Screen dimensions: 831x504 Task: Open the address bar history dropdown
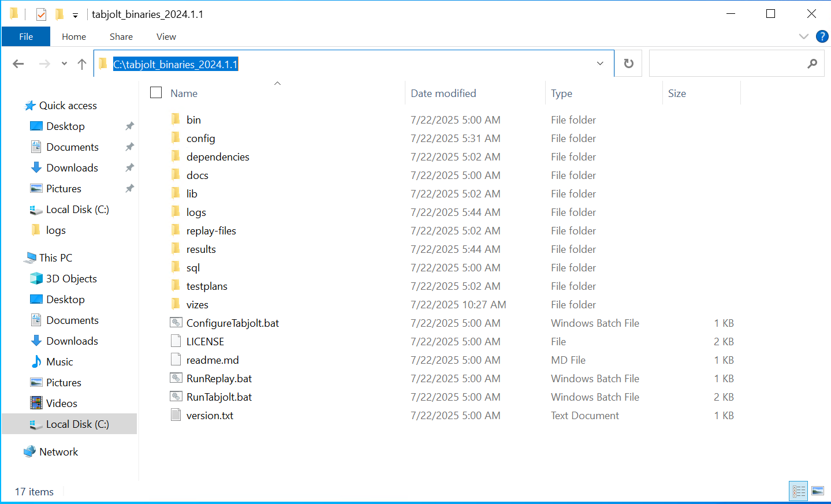coord(600,64)
